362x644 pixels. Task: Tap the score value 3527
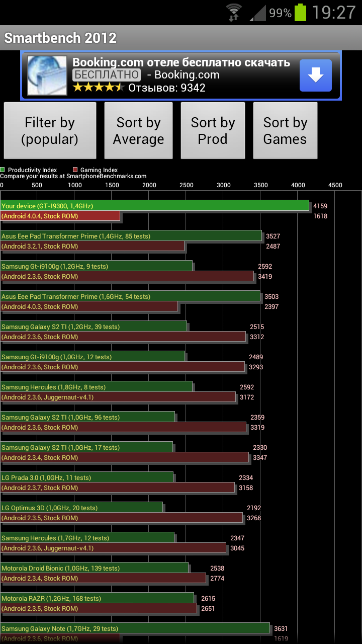pos(273,236)
